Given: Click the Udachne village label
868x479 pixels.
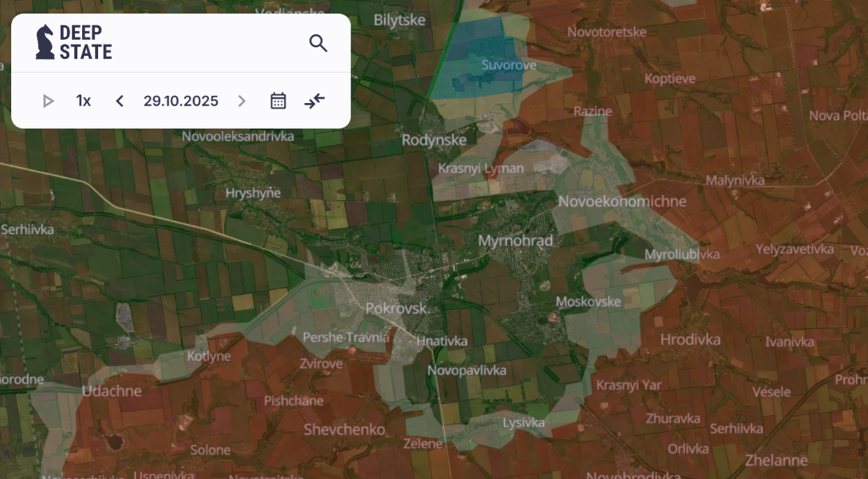Looking at the screenshot, I should (x=112, y=391).
